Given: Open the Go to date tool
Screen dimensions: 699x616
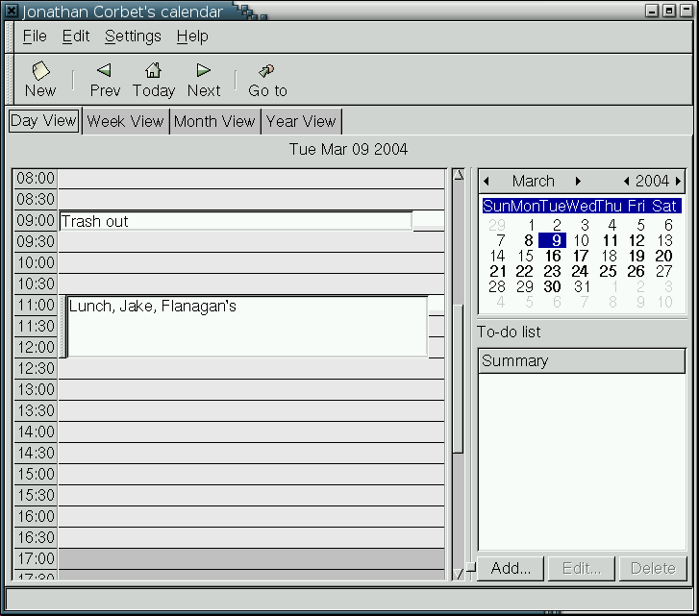Looking at the screenshot, I should click(267, 79).
